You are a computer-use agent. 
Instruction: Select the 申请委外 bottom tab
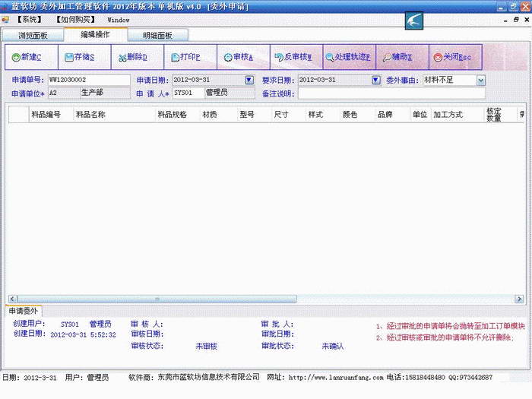(23, 311)
